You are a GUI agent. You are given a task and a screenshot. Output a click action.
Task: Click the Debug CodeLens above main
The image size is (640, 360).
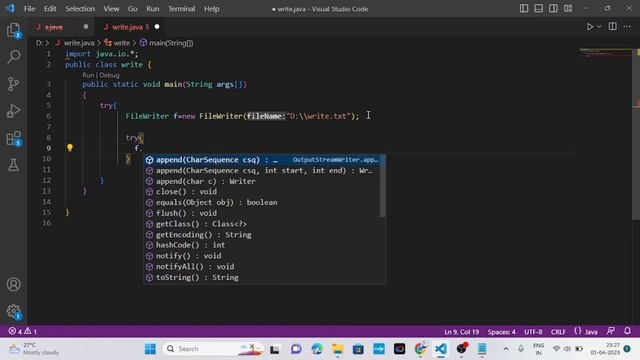point(109,75)
